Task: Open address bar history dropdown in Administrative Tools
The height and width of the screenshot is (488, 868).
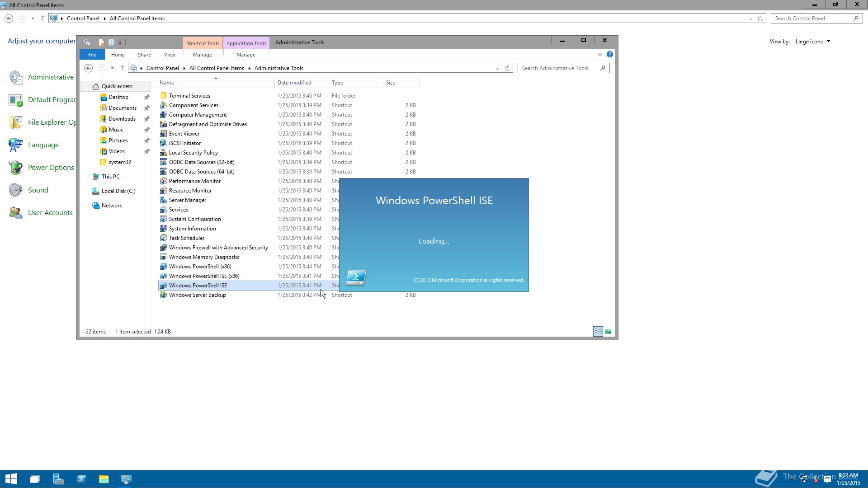Action: coord(497,69)
